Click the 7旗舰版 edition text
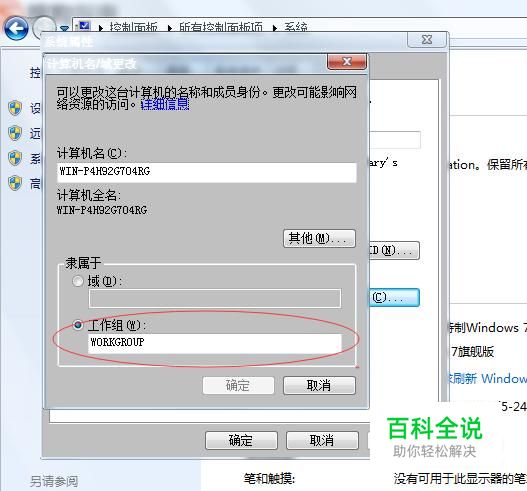This screenshot has height=491, width=527. (472, 352)
